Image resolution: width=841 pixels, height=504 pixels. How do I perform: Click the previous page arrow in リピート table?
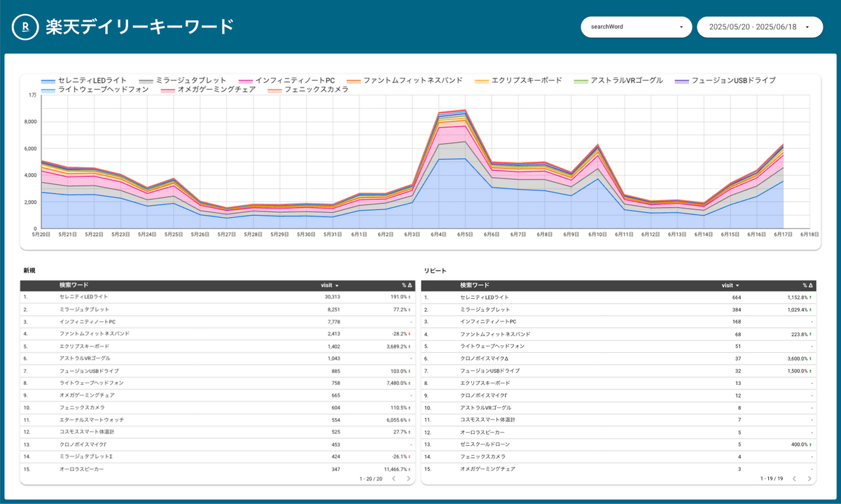795,478
